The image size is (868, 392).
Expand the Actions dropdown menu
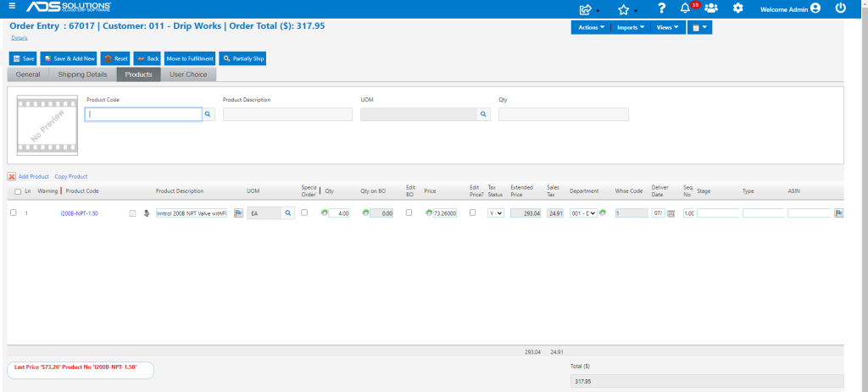coord(591,27)
